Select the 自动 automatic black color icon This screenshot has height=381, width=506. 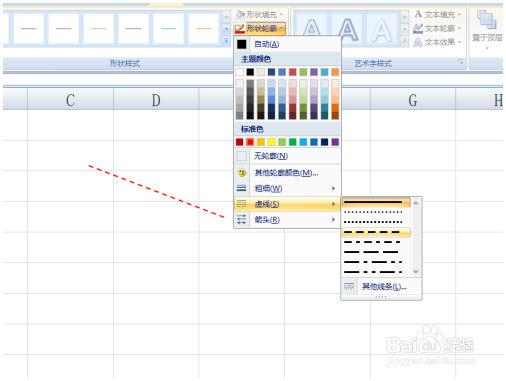(x=241, y=44)
